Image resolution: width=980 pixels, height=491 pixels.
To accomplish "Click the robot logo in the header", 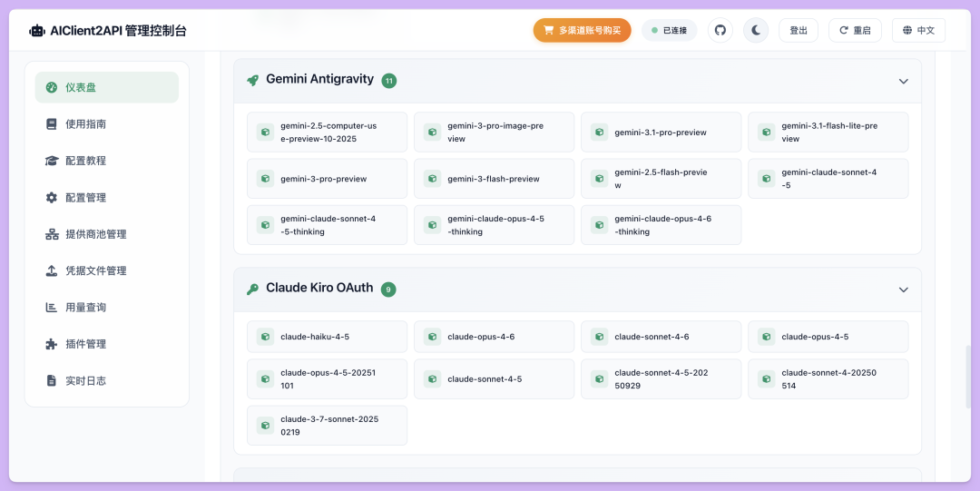I will pos(36,31).
